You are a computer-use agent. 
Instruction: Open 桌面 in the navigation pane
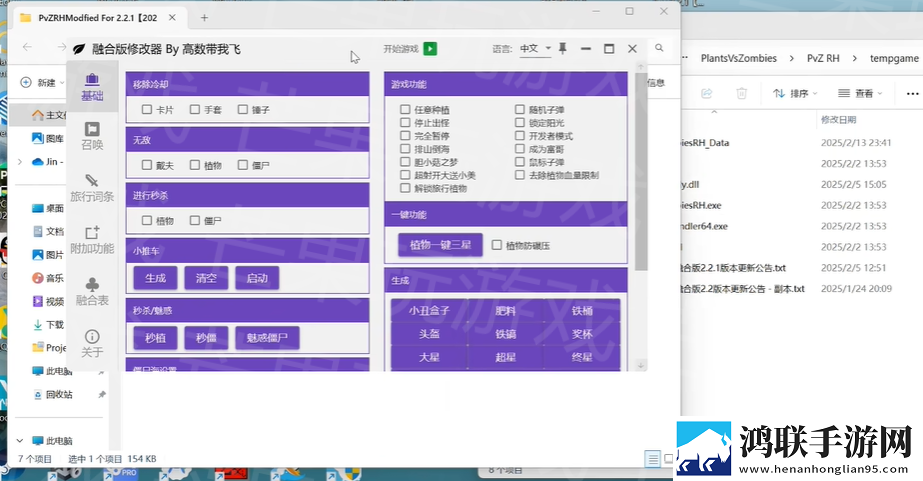[x=48, y=208]
